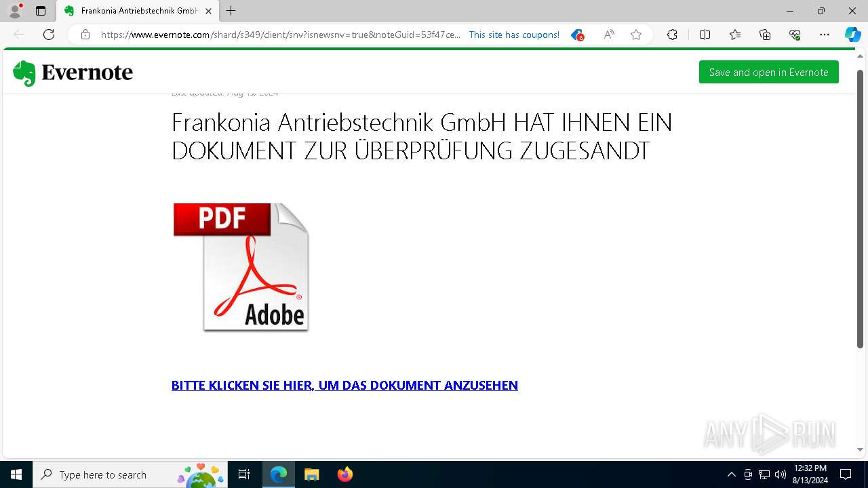The height and width of the screenshot is (488, 868).
Task: Click scrollbar up arrow
Action: click(861, 57)
